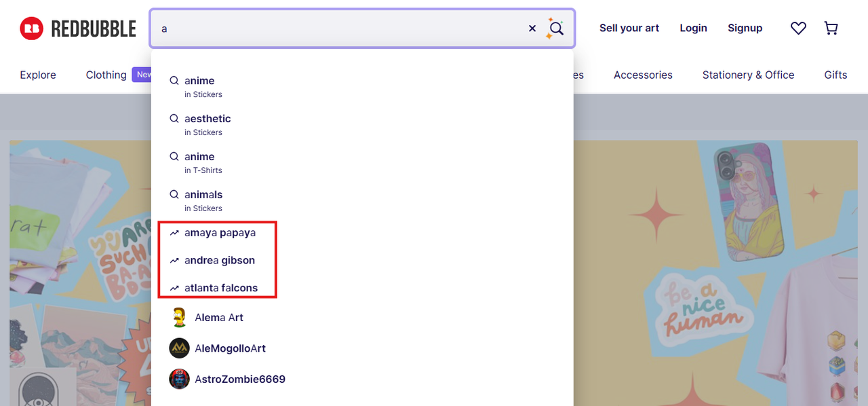
Task: Open the shopping cart icon
Action: point(831,28)
